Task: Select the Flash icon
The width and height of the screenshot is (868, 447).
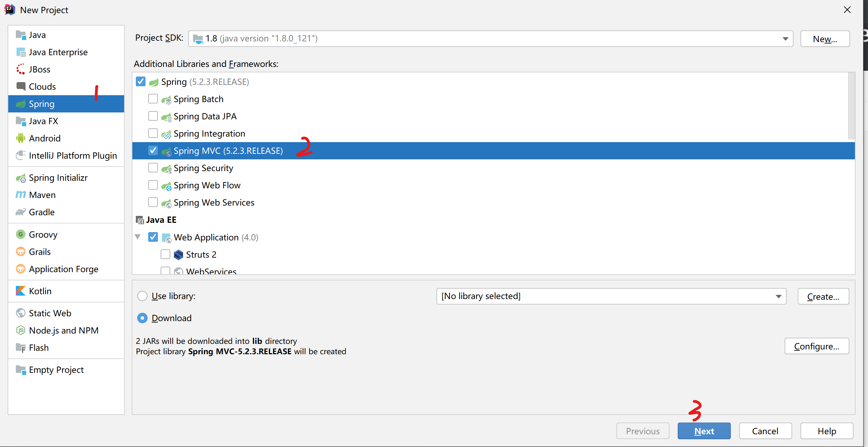Action: [21, 348]
